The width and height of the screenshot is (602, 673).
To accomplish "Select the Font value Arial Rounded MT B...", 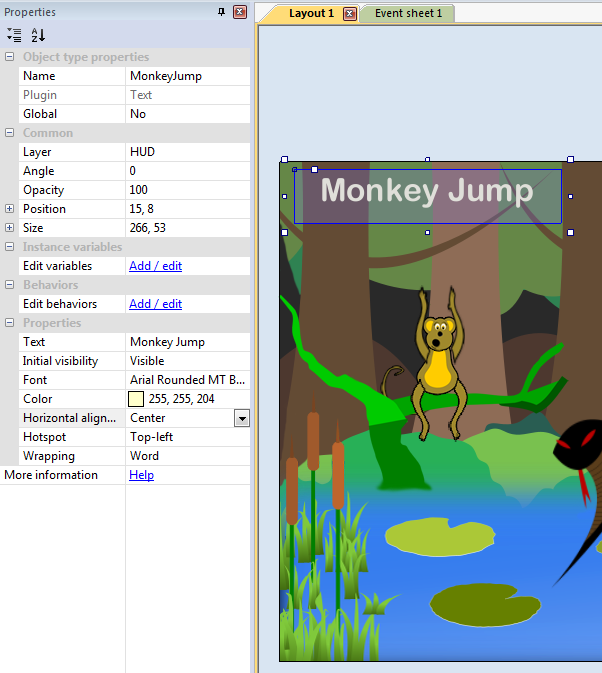I will pos(188,380).
